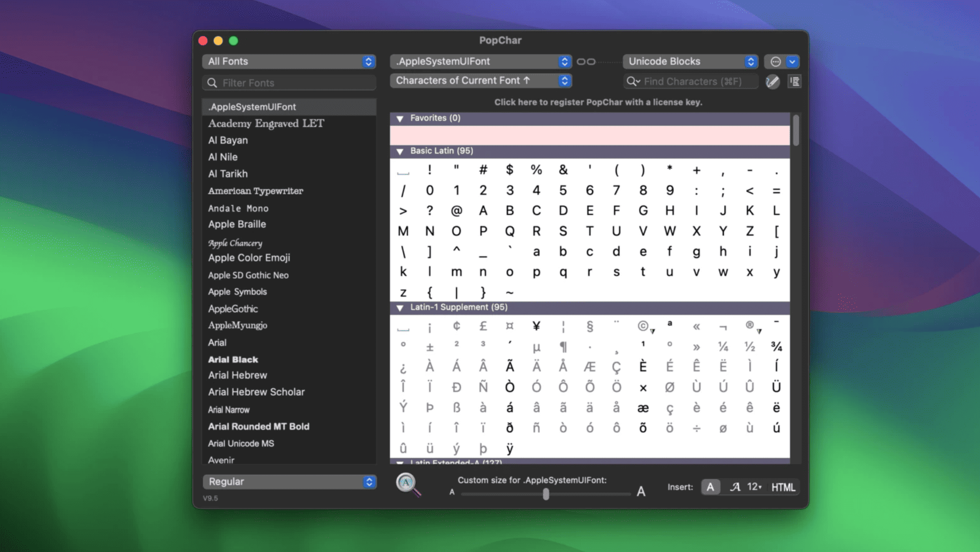Click the register PopChar license link
Viewport: 980px width, 552px height.
coord(598,102)
